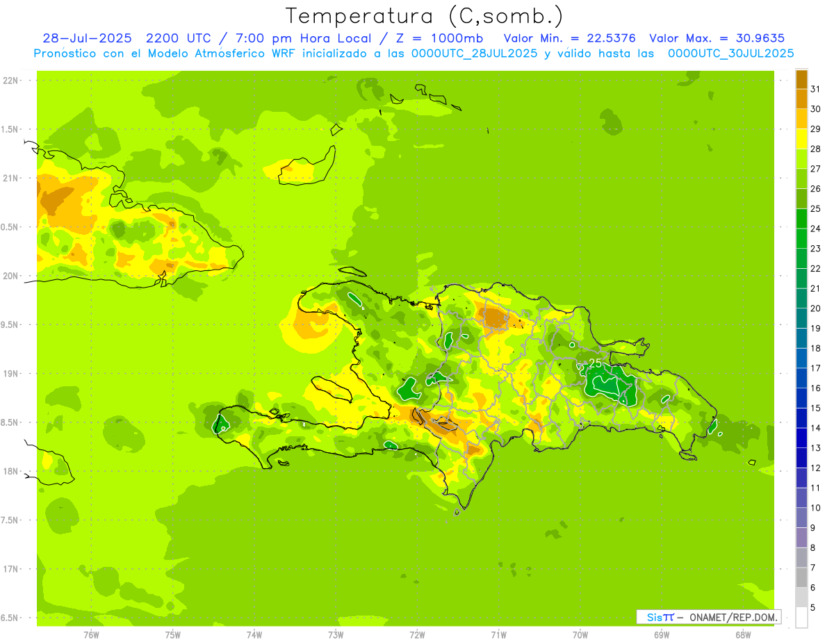
Task: Click the legend value "10"
Action: point(816,508)
